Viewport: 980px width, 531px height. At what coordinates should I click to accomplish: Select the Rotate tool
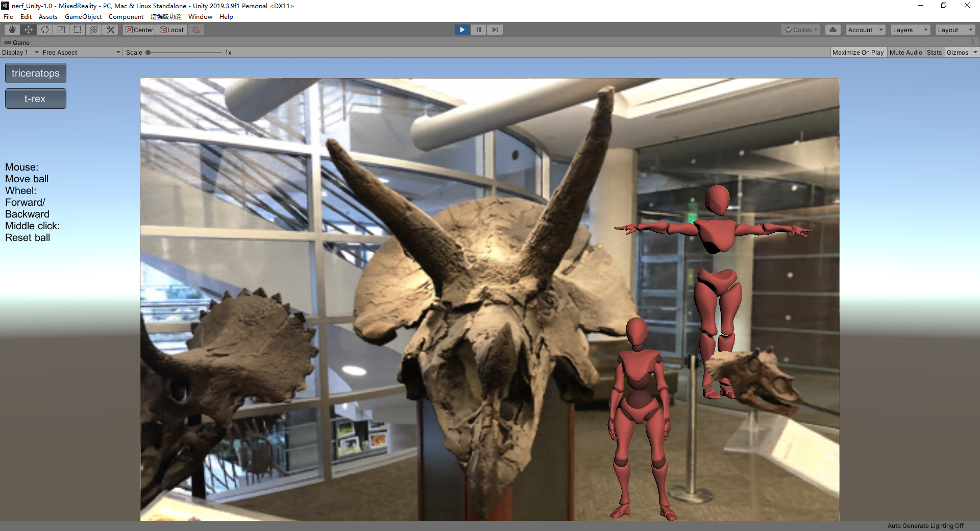tap(44, 29)
